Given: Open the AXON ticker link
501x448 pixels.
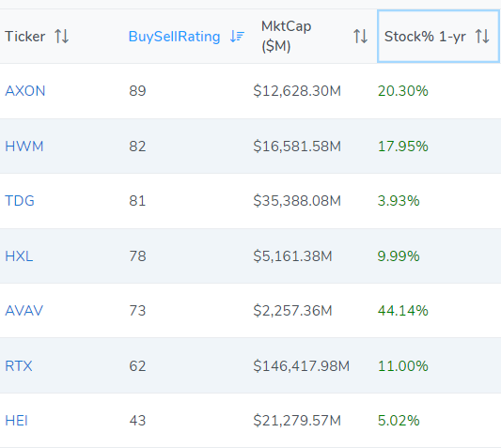Looking at the screenshot, I should pyautogui.click(x=25, y=91).
